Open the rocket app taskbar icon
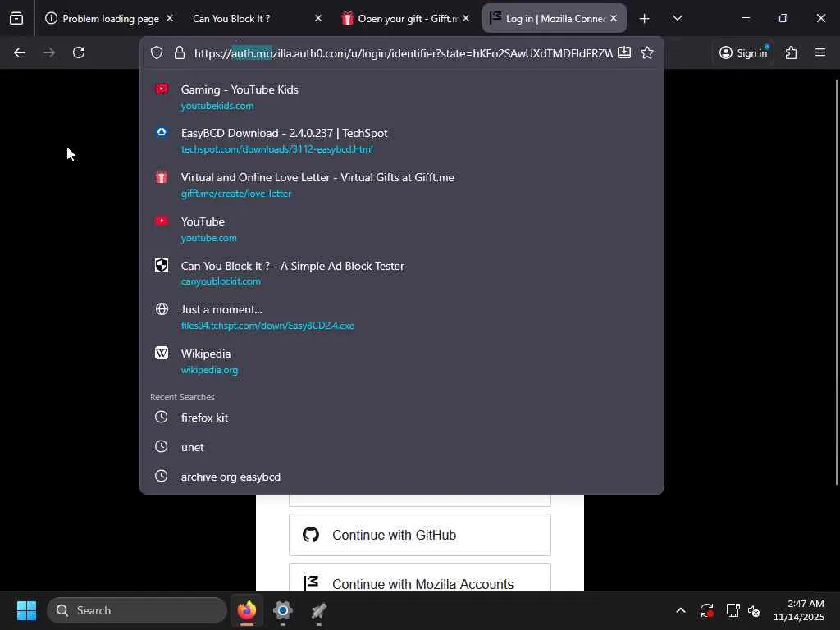Screen dimensions: 840x630 [319, 610]
